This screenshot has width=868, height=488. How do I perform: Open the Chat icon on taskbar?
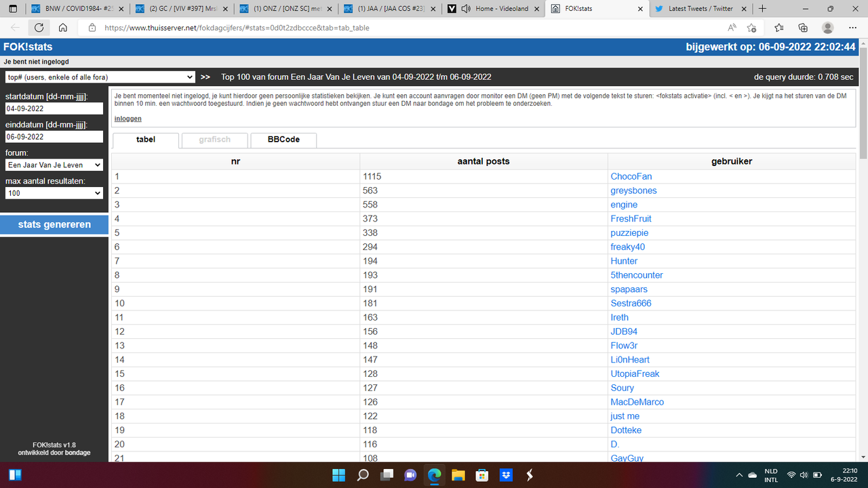(410, 474)
